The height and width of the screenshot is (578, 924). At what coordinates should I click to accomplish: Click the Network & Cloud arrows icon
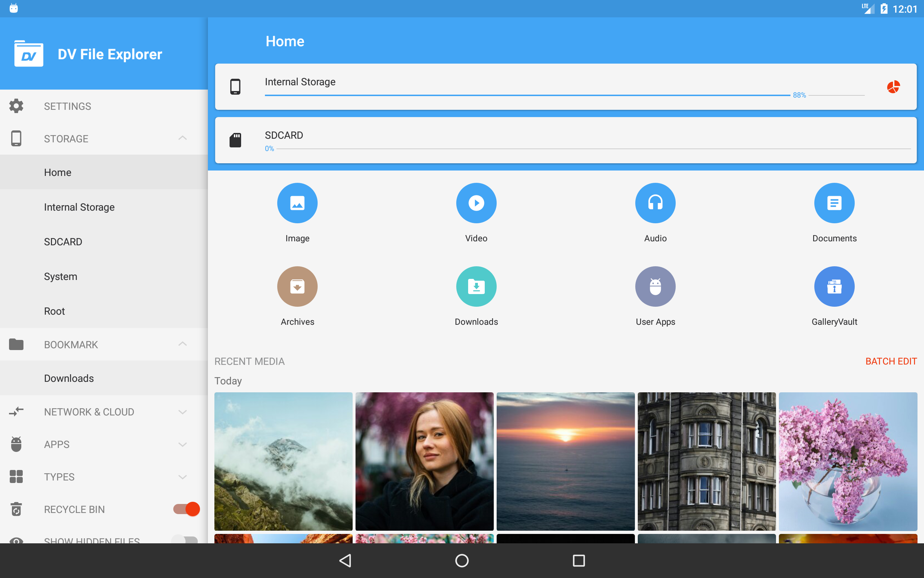(16, 412)
